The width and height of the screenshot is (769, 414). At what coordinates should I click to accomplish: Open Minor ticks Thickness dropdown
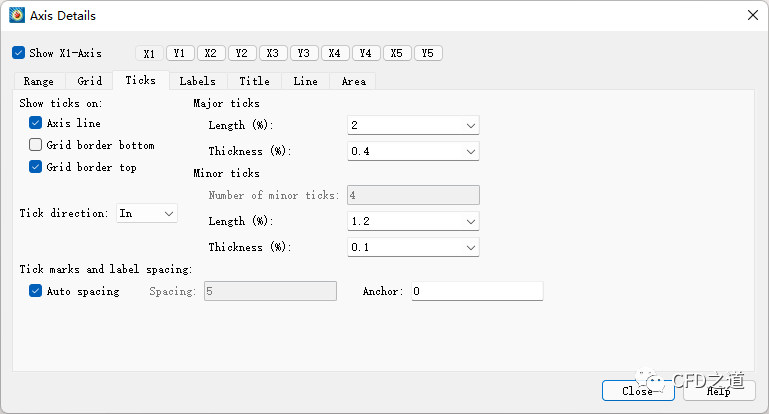coord(413,247)
